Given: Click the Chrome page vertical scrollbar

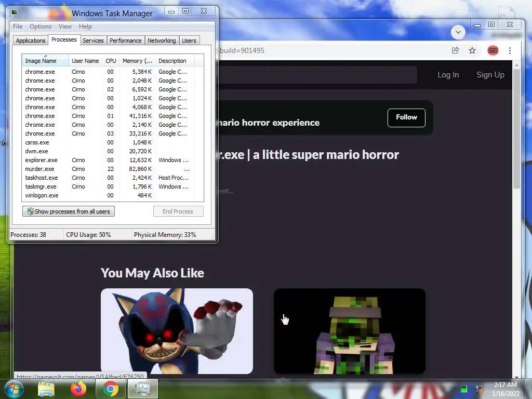Looking at the screenshot, I should coord(516,129).
